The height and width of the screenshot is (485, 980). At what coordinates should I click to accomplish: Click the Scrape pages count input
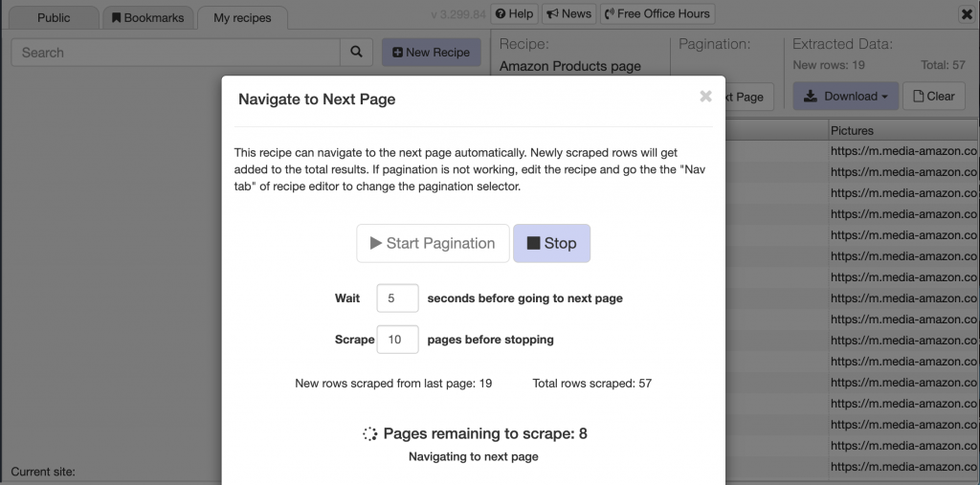397,339
